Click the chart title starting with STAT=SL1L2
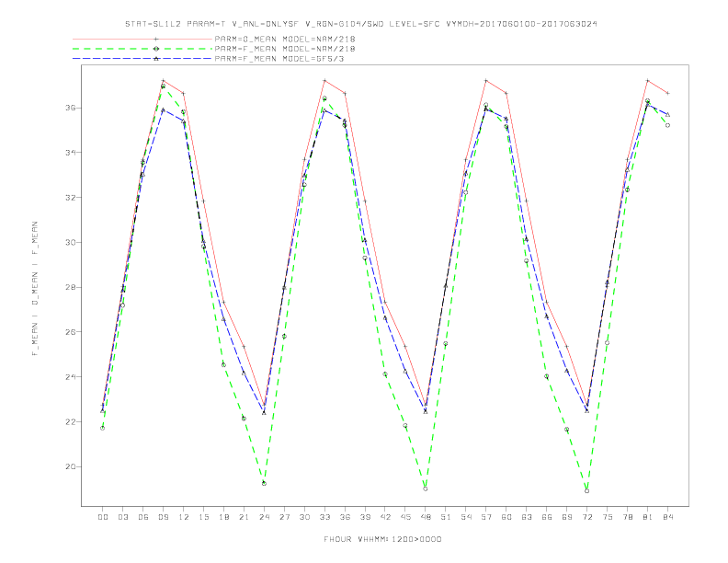 click(x=360, y=24)
